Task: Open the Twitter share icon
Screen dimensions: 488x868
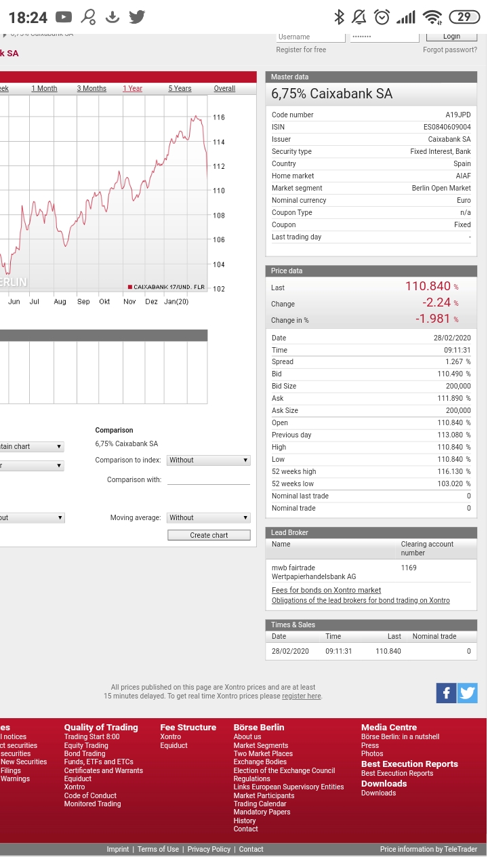Action: coord(468,692)
